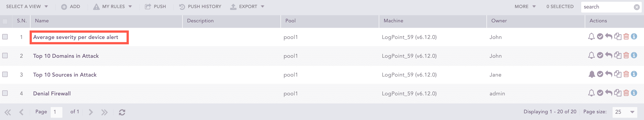644x120 pixels.
Task: Go to the next page arrow
Action: tap(91, 112)
